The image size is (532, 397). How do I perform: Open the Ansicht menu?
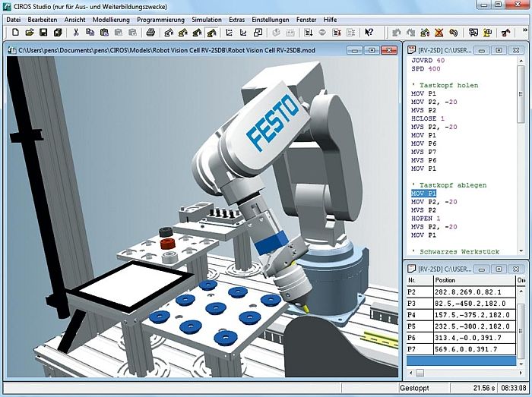tap(74, 20)
